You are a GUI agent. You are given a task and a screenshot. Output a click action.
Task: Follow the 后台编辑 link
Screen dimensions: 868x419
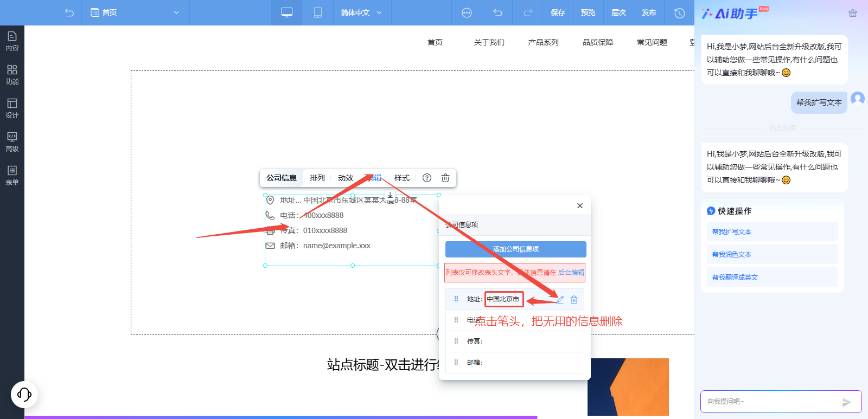(x=571, y=273)
